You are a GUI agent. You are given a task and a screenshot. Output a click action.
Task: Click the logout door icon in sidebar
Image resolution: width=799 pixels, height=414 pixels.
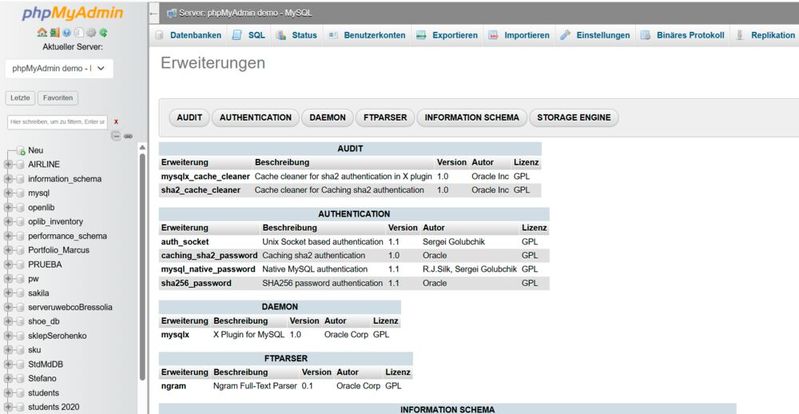(x=55, y=33)
